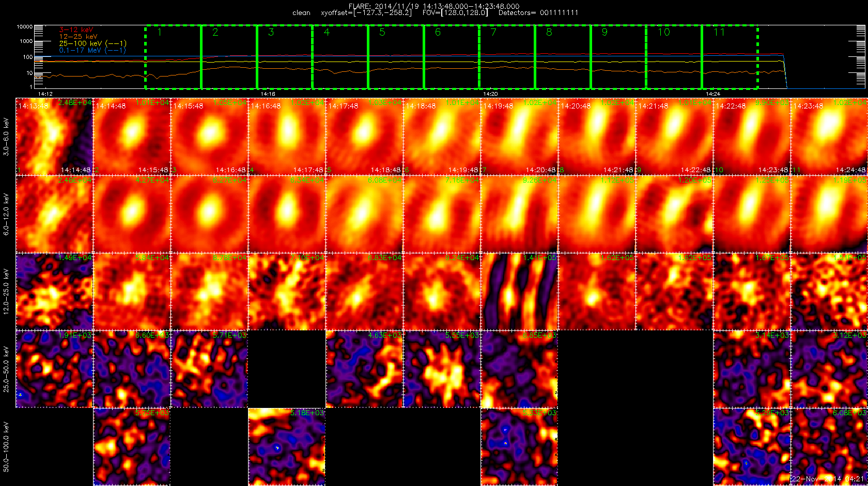Viewport: 868px width, 486px height.
Task: Click the FOV value in the header
Action: pyautogui.click(x=455, y=13)
